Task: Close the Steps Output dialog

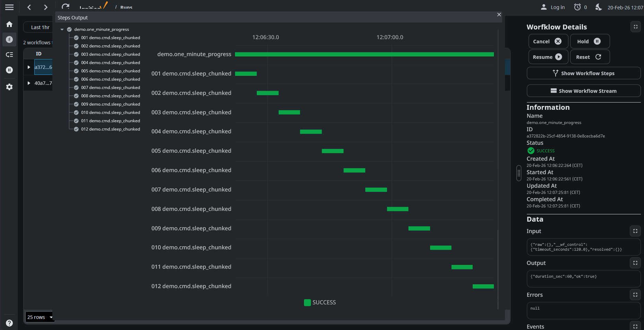Action: (x=499, y=15)
